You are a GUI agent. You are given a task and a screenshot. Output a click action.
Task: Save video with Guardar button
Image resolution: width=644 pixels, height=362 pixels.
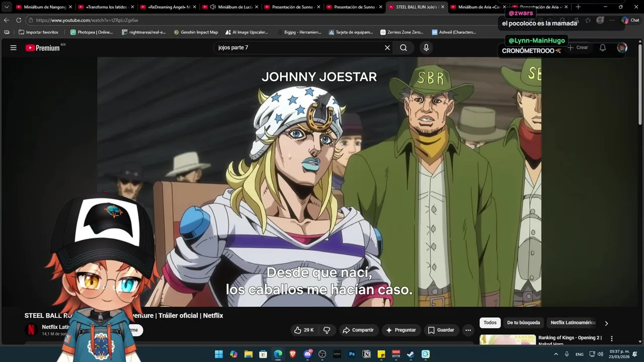click(441, 330)
